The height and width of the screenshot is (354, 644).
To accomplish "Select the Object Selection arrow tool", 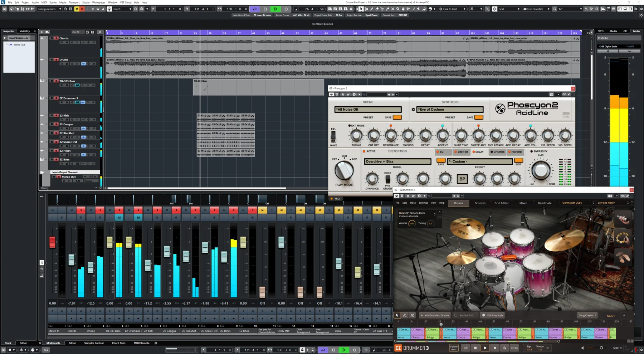I will coord(361,9).
